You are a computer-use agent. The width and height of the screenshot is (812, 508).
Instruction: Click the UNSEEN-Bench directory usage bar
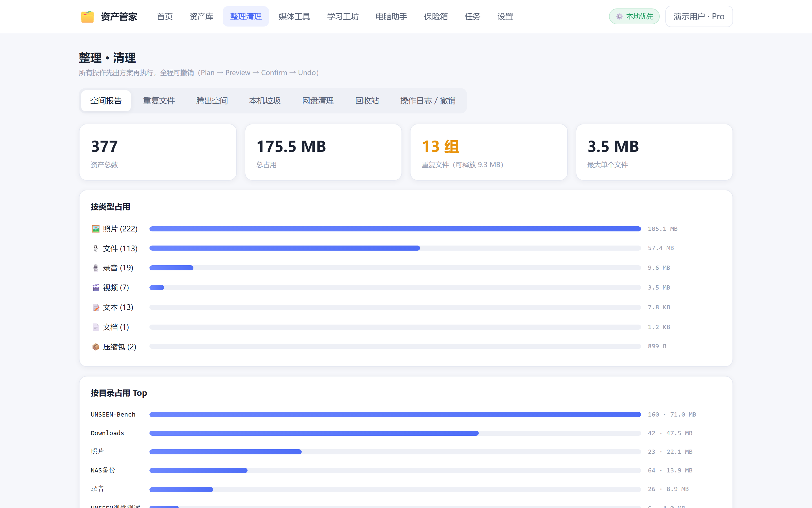(395, 415)
